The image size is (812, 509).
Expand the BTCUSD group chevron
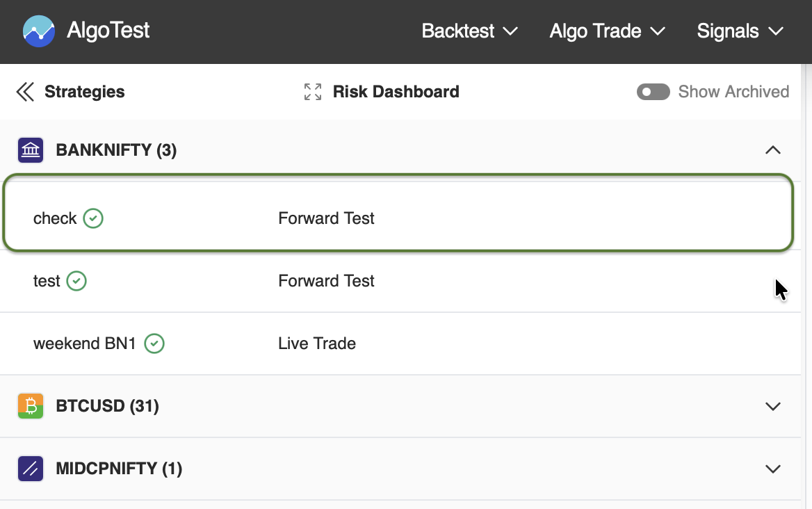[772, 406]
